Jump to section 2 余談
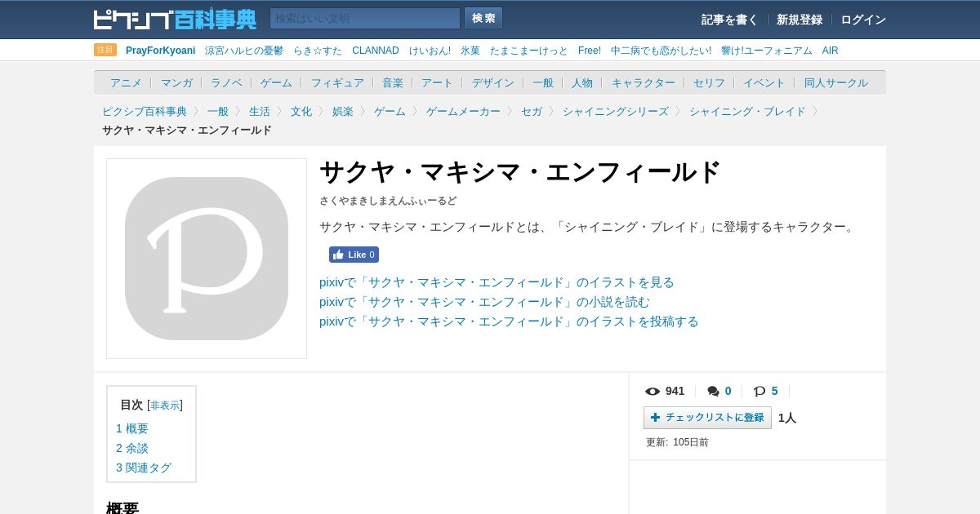The width and height of the screenshot is (980, 514). pyautogui.click(x=132, y=448)
